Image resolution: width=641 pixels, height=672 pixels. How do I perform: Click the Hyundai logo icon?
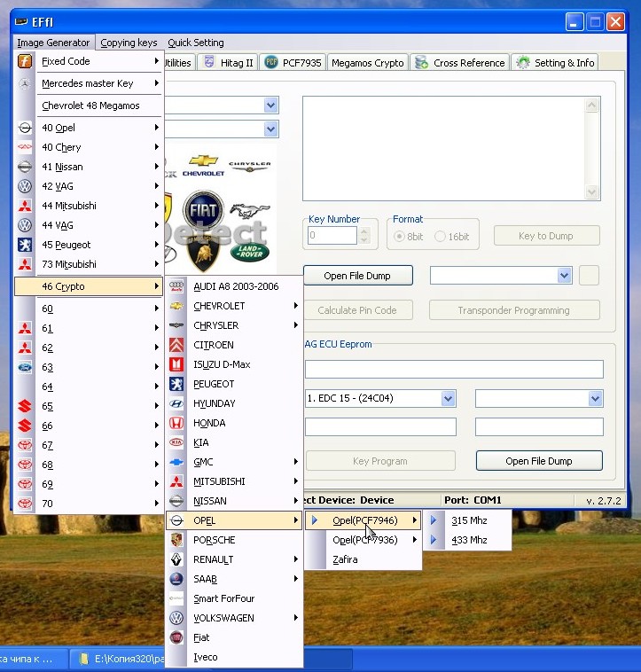[x=176, y=403]
